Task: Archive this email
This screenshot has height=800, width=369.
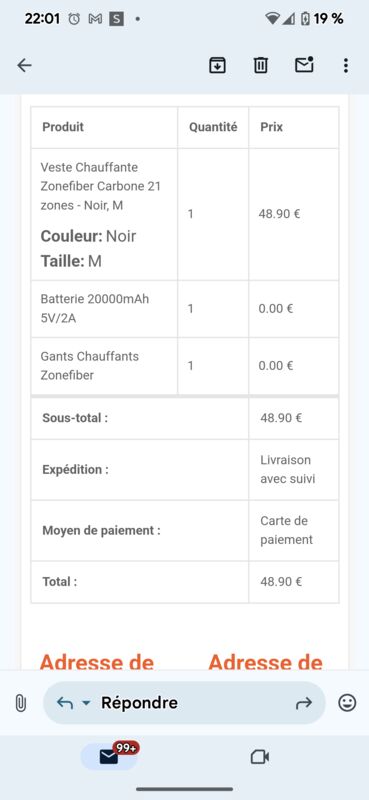Action: point(217,65)
